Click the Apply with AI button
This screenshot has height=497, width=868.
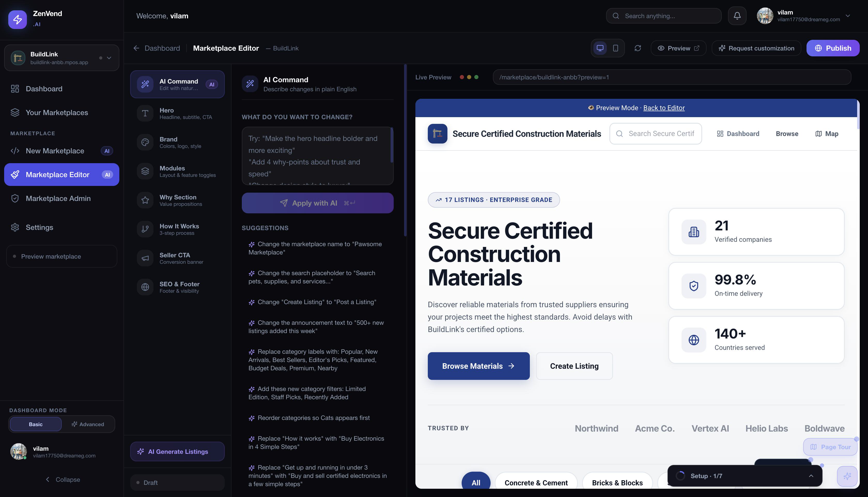tap(317, 203)
